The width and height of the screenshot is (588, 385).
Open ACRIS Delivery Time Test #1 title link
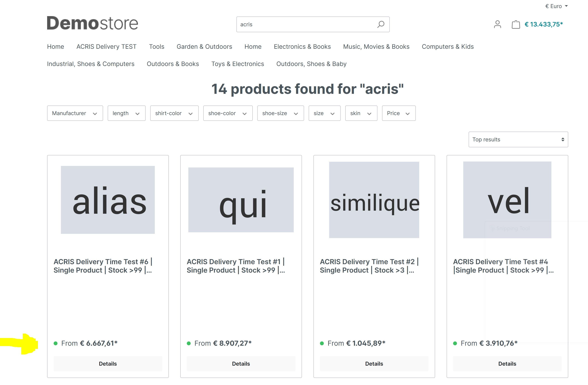tap(236, 266)
